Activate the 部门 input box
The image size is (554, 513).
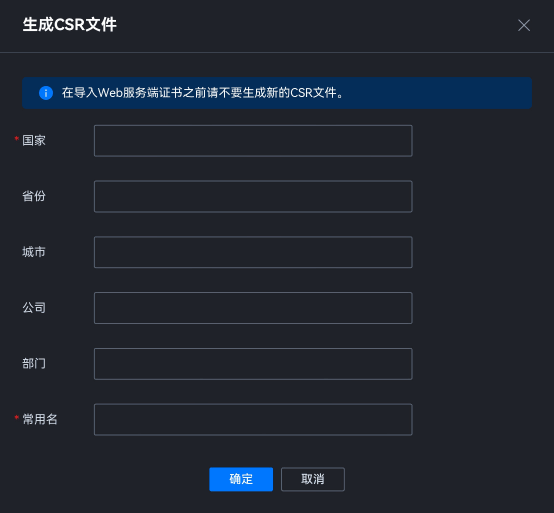253,364
